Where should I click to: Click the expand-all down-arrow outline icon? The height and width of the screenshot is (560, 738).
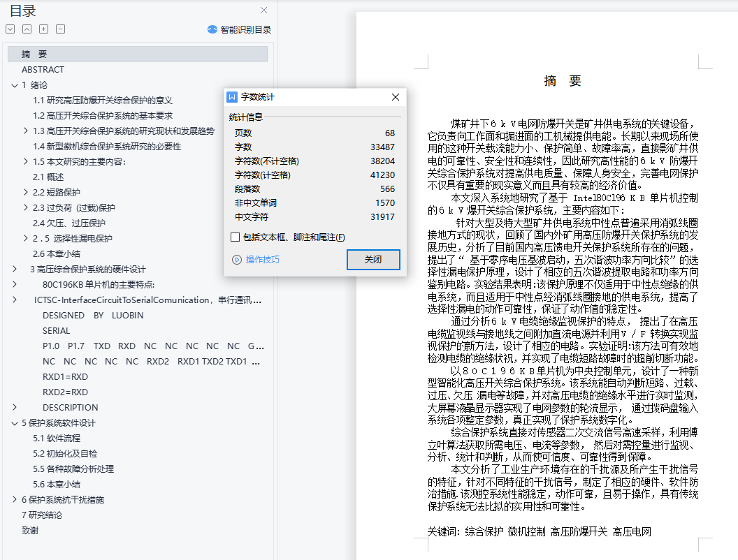(10, 29)
